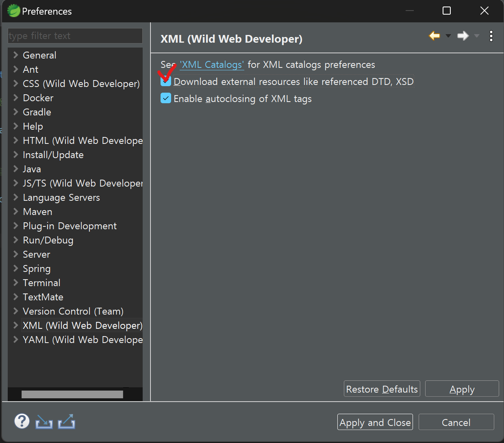The height and width of the screenshot is (443, 504).
Task: Click the export preferences icon
Action: [x=67, y=421]
